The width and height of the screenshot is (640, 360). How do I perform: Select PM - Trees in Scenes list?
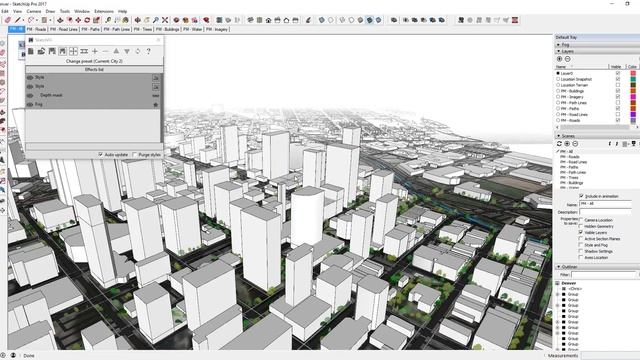click(x=569, y=178)
